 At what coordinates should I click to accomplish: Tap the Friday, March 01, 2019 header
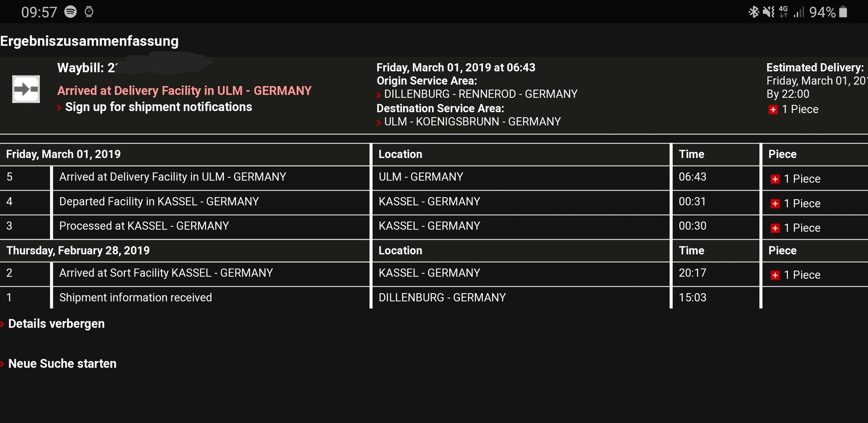(63, 154)
